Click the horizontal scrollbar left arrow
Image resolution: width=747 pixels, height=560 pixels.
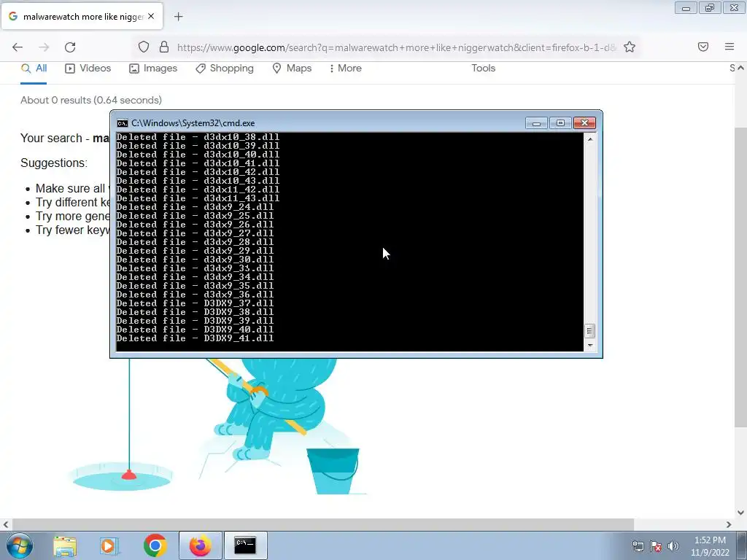point(5,524)
